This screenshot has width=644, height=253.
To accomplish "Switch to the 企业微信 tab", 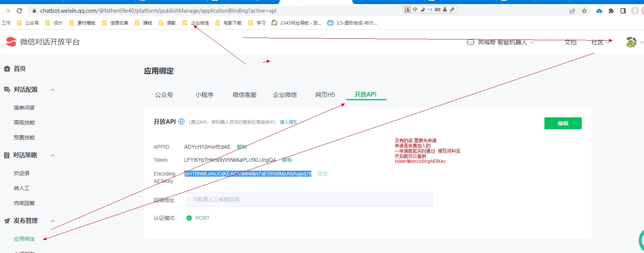I will [x=285, y=95].
